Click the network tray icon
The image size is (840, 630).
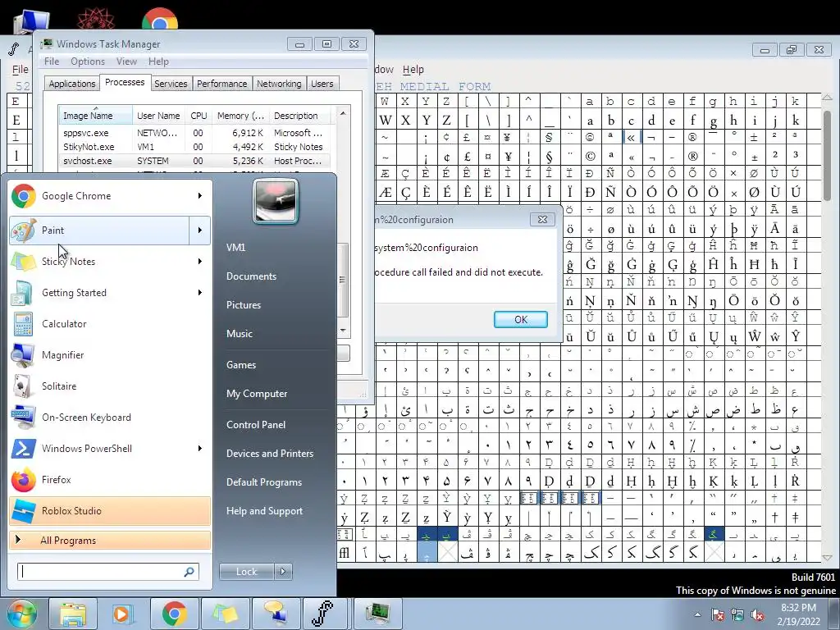[x=737, y=615]
